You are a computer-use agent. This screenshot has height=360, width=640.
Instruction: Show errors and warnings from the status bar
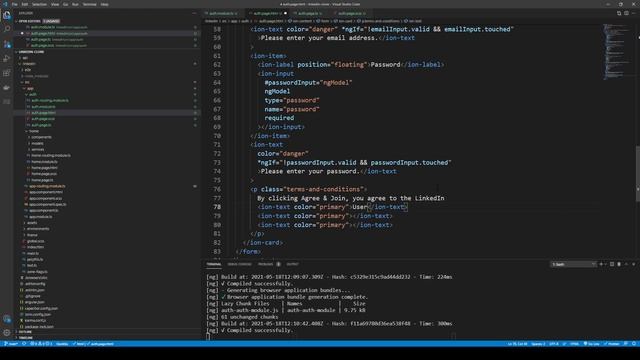pyautogui.click(x=41, y=344)
